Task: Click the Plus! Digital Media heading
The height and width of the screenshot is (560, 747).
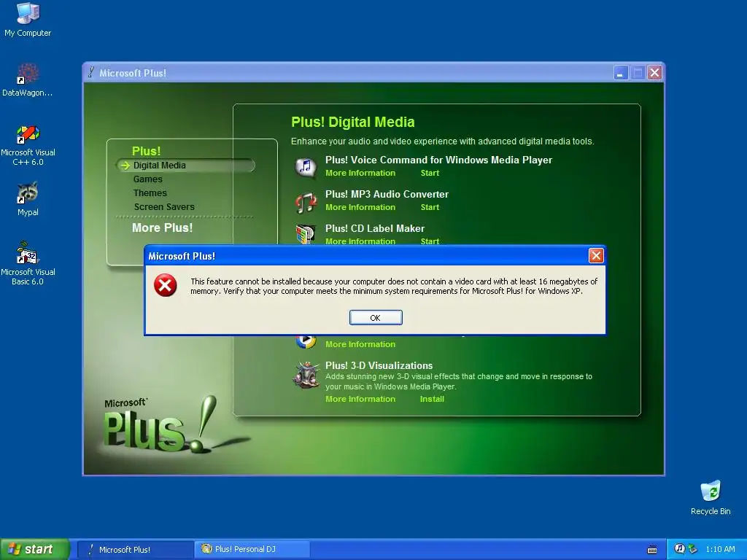Action: click(352, 122)
